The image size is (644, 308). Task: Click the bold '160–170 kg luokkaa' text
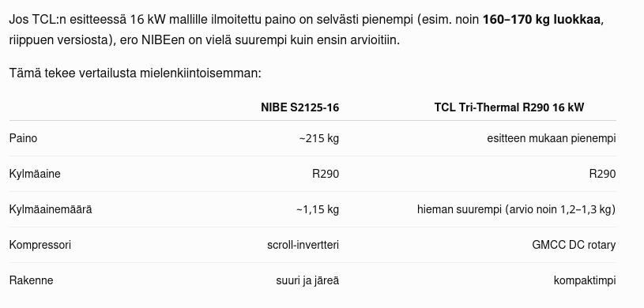(x=541, y=19)
